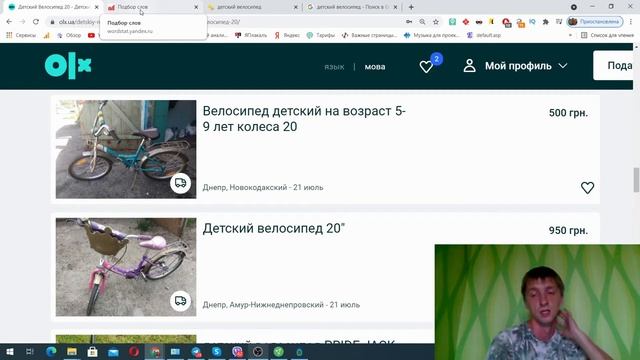
Task: Open the ЯПлакалъ bookmark
Action: click(x=251, y=36)
